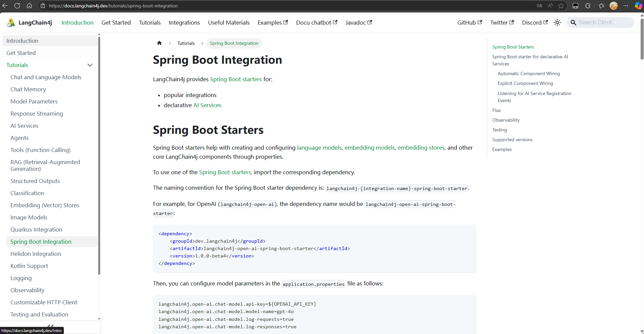Open Introduction in top navigation
This screenshot has height=334, width=644.
pyautogui.click(x=77, y=23)
